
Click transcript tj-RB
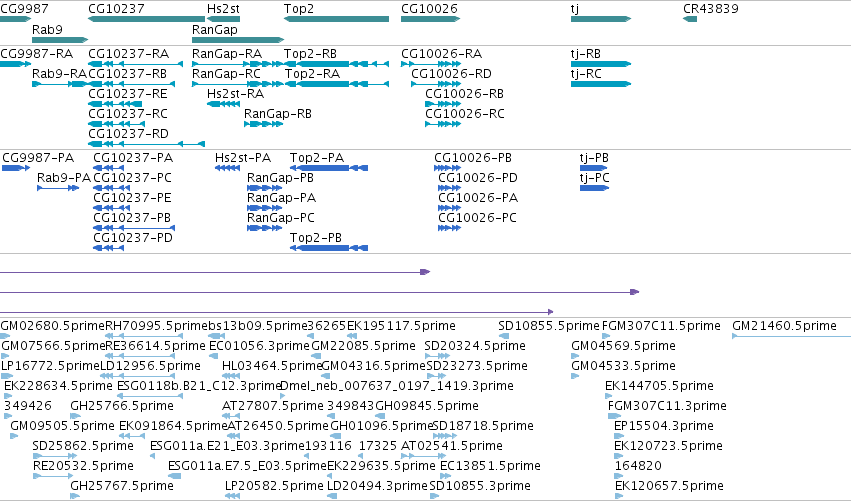coord(601,64)
